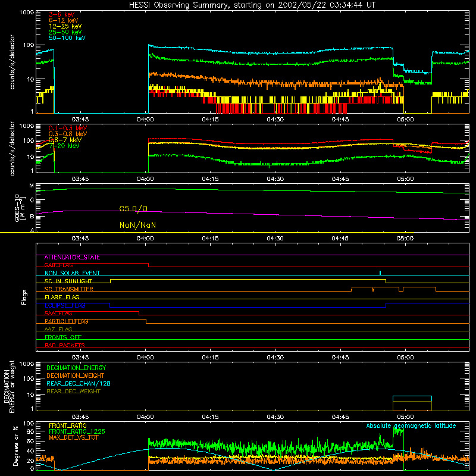Click counts/s/detector axis label of top panel
Image resolution: width=476 pixels, height=476 pixels.
[x=12, y=62]
